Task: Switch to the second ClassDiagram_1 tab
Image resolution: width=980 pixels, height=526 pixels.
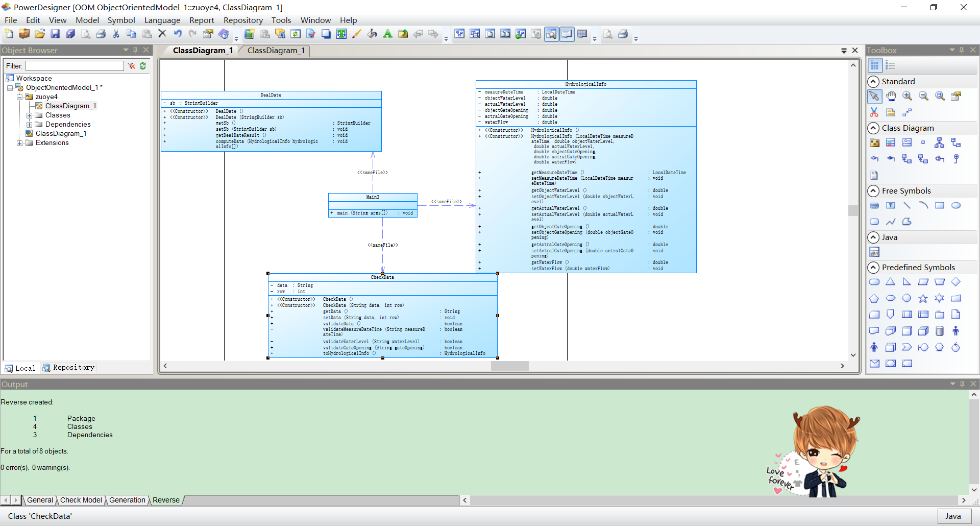Action: coord(276,51)
